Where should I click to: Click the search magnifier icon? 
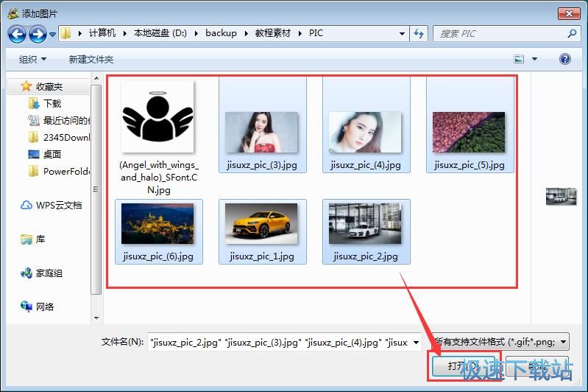click(572, 34)
